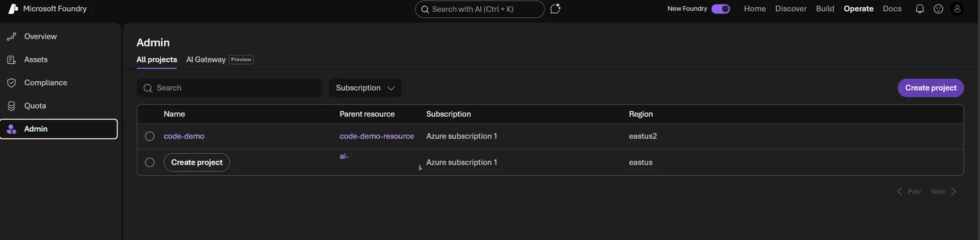This screenshot has width=980, height=240.
Task: Click the Preview badge next to AI Gateway
Action: pos(241,60)
